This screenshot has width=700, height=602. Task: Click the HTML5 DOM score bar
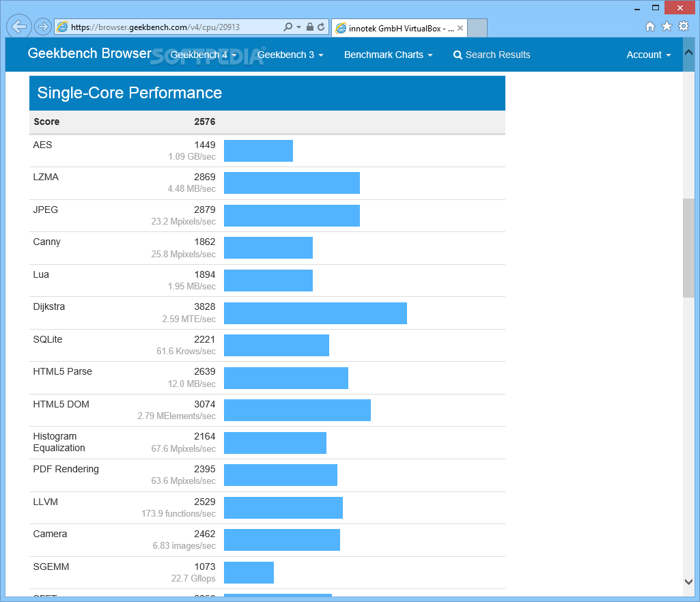click(x=297, y=410)
